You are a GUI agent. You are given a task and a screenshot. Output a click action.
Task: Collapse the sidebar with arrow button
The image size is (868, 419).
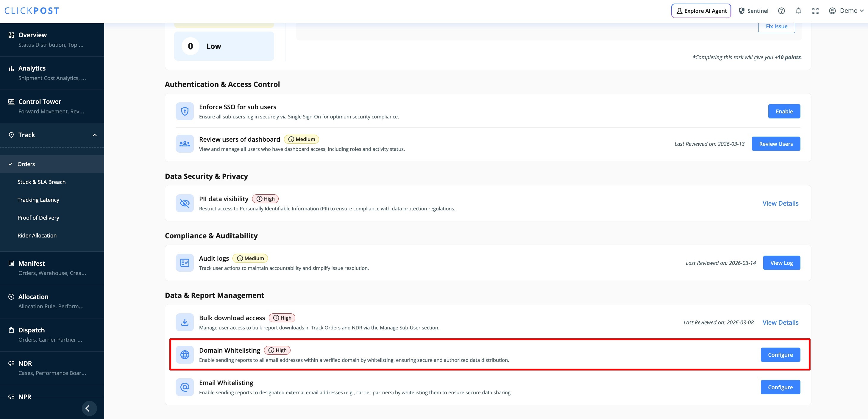(89, 408)
